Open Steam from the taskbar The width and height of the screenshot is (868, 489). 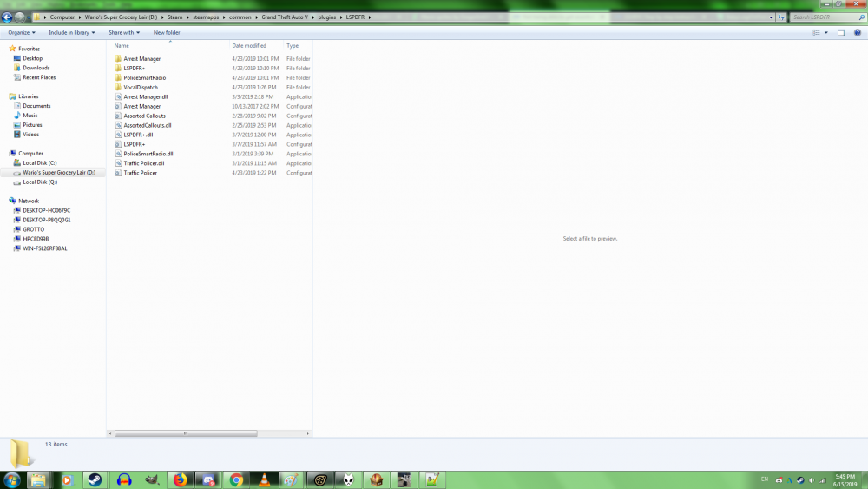pyautogui.click(x=95, y=479)
